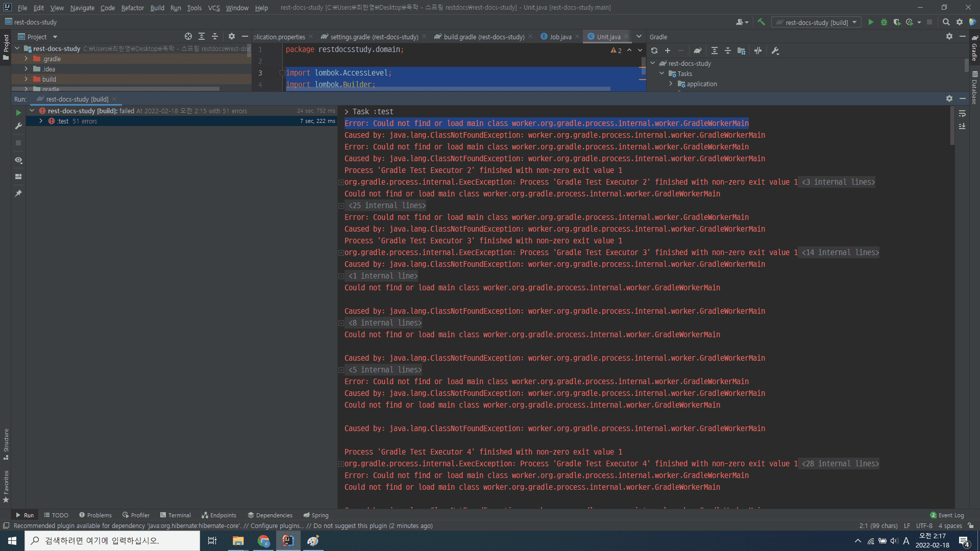Toggle Gradle tool window side tab

pyautogui.click(x=974, y=48)
